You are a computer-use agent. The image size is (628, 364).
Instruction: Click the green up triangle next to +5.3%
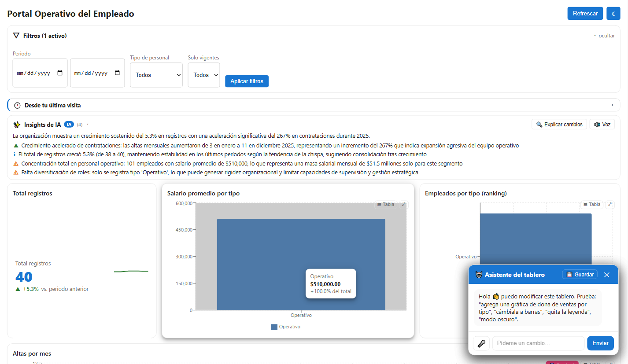click(x=18, y=289)
